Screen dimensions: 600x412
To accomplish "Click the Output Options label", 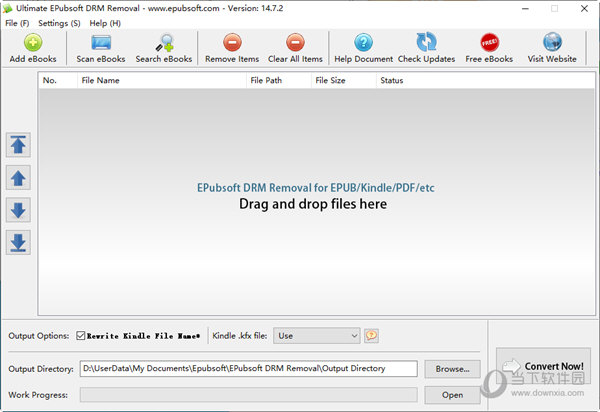I will pyautogui.click(x=39, y=335).
